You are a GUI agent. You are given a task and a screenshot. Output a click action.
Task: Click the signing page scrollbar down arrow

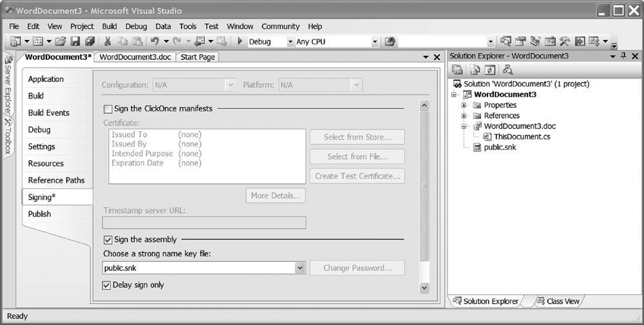click(424, 288)
